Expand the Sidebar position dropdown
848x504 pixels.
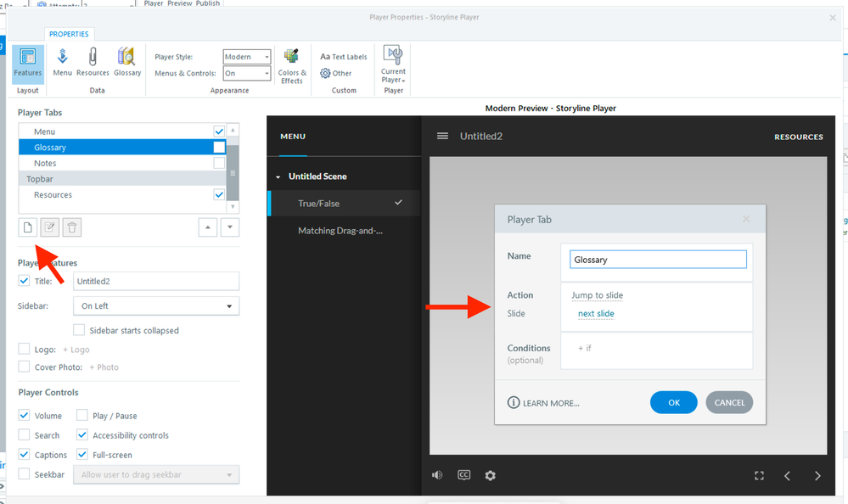[155, 305]
